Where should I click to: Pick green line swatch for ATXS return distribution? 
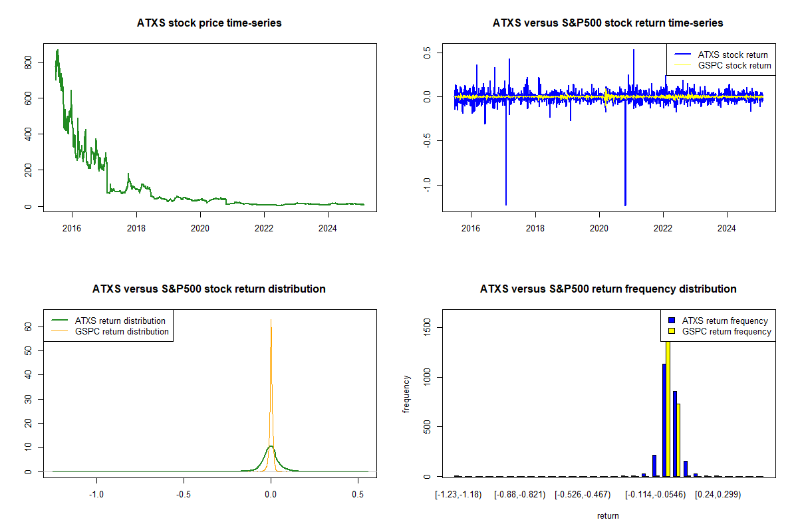tap(59, 321)
